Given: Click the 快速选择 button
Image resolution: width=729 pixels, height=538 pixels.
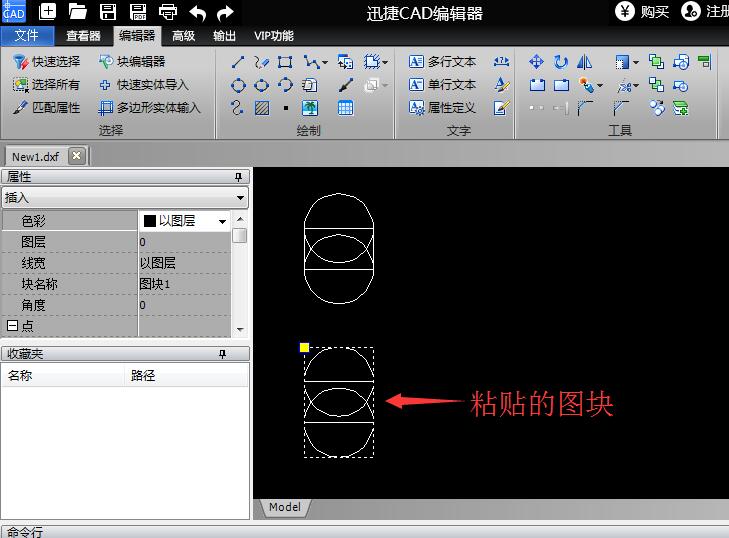Looking at the screenshot, I should coord(46,62).
